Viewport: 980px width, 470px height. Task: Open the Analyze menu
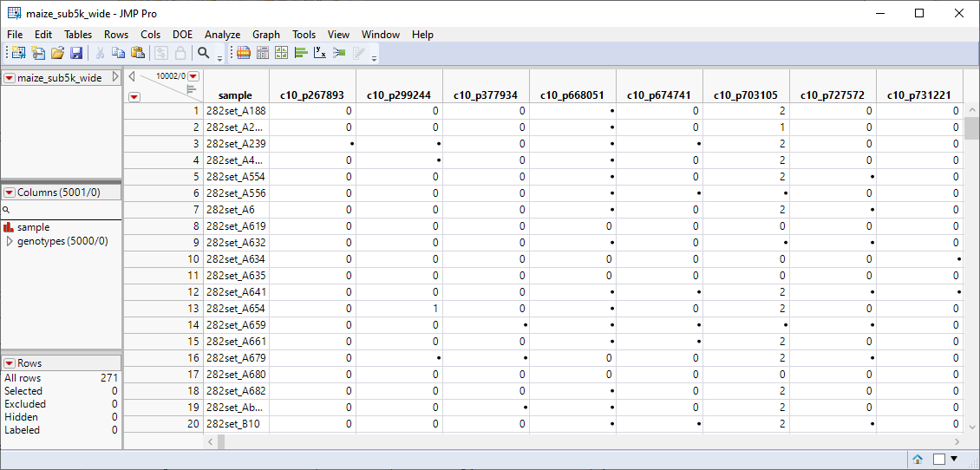[x=222, y=35]
